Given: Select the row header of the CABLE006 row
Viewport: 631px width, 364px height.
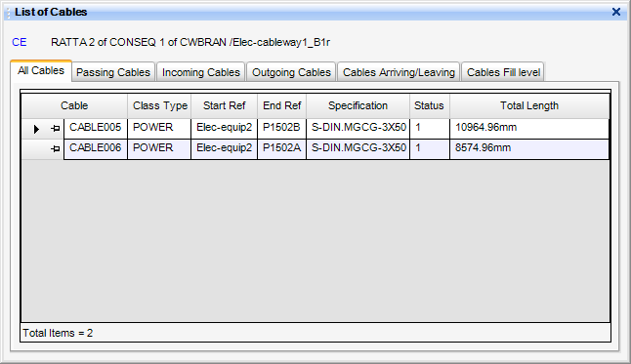Looking at the screenshot, I should coord(43,149).
